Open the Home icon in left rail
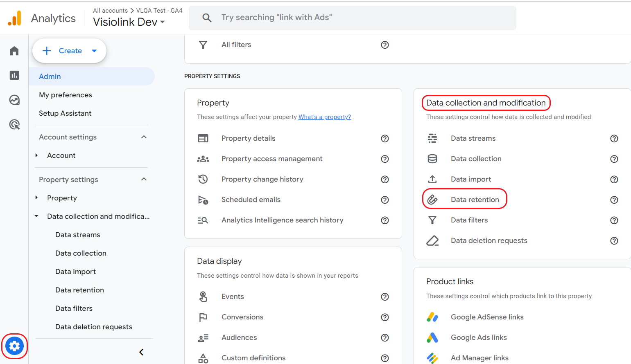Viewport: 631px width, 364px height. coord(14,51)
